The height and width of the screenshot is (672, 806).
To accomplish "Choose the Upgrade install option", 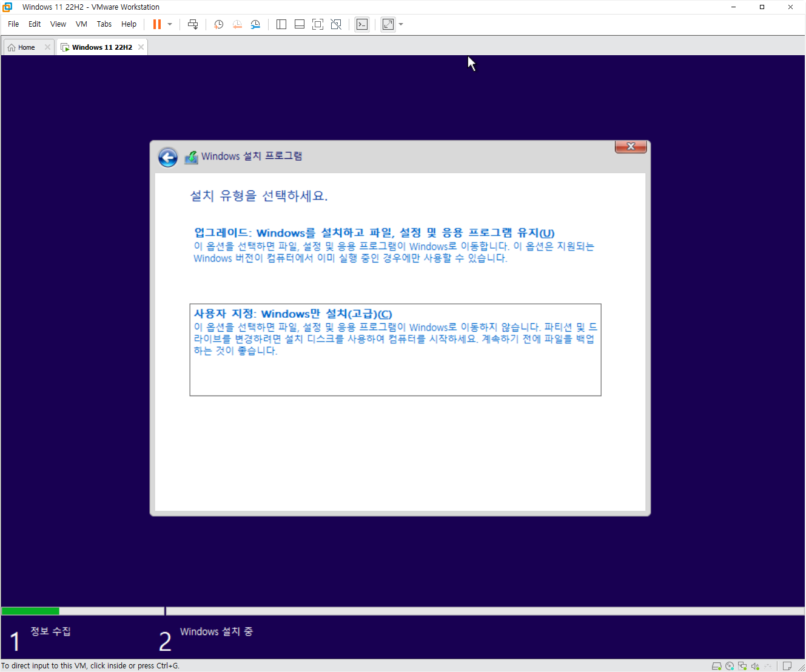I will pyautogui.click(x=394, y=245).
